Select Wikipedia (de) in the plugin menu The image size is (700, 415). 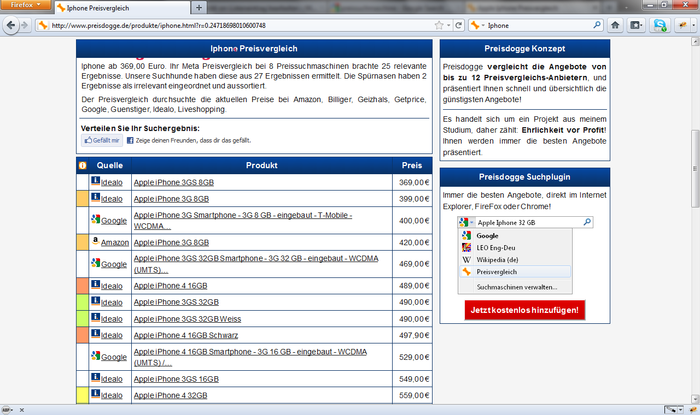[x=515, y=260]
